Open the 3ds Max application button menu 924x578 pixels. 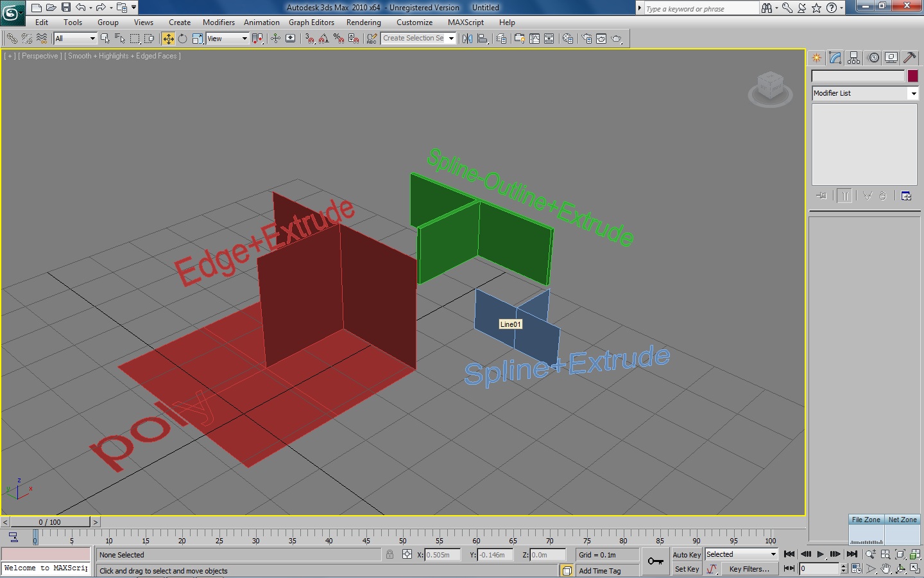point(12,12)
